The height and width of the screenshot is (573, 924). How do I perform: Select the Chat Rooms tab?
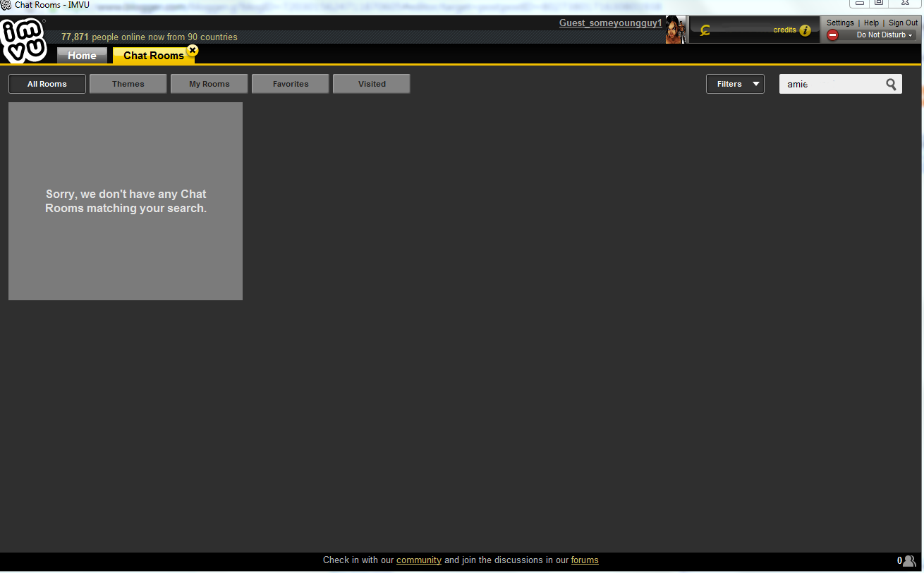(153, 55)
